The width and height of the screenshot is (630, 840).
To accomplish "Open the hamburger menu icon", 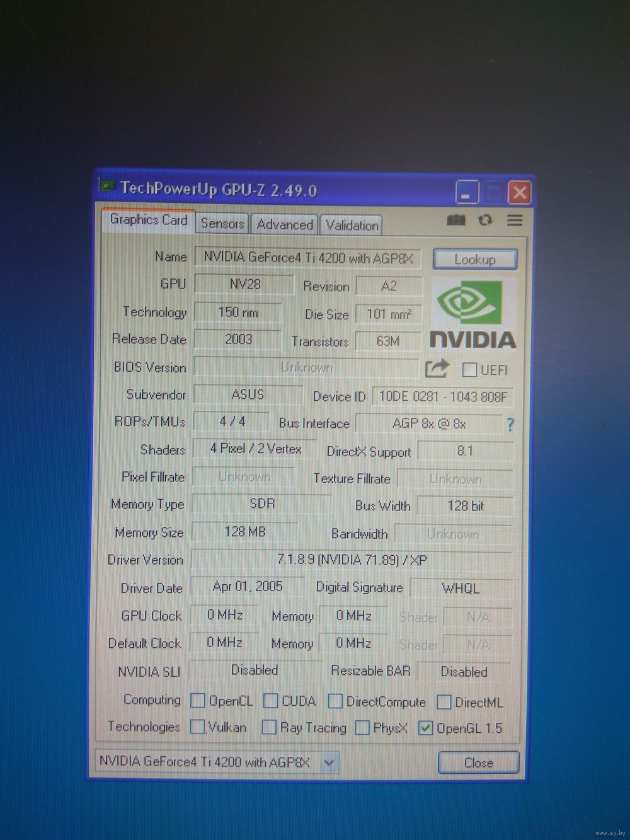I will (515, 220).
